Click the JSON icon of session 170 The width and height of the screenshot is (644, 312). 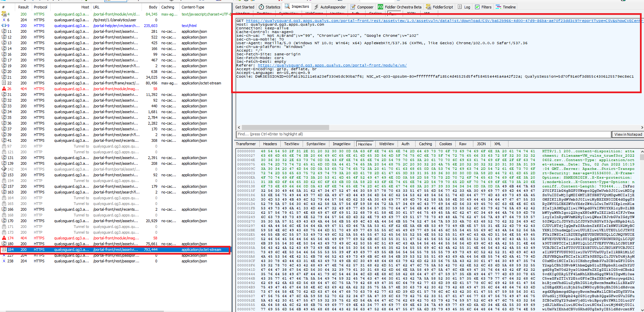coord(4,221)
